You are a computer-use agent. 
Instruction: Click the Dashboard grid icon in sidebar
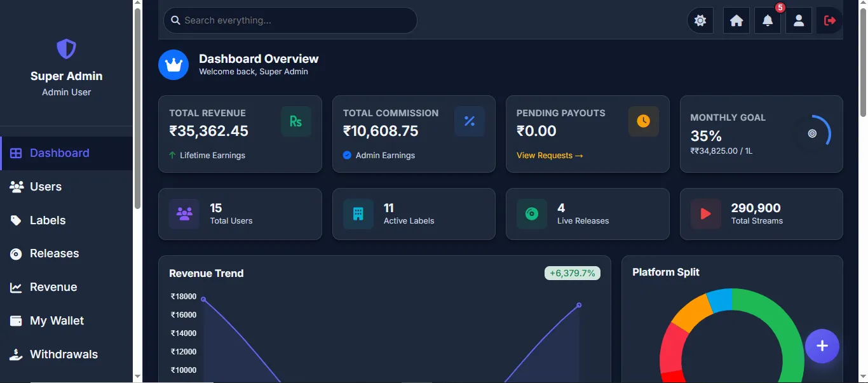tap(16, 153)
